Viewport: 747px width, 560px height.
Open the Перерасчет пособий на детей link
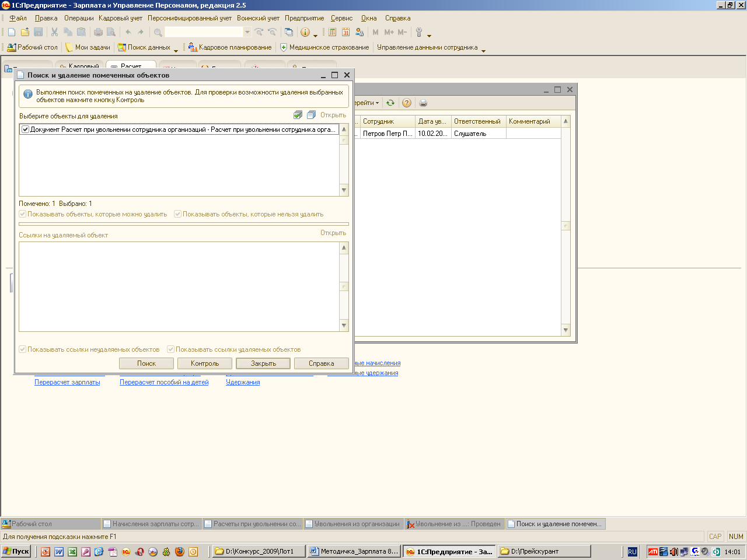[x=164, y=382]
